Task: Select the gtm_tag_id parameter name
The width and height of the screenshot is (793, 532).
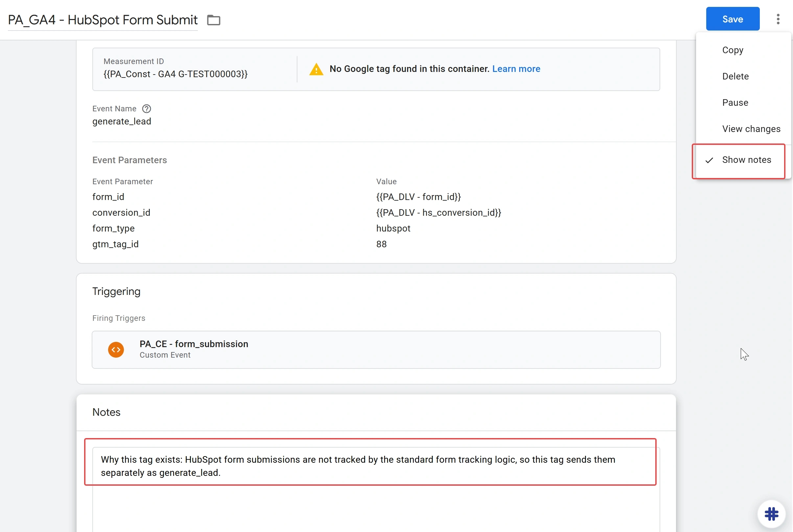Action: pos(115,244)
